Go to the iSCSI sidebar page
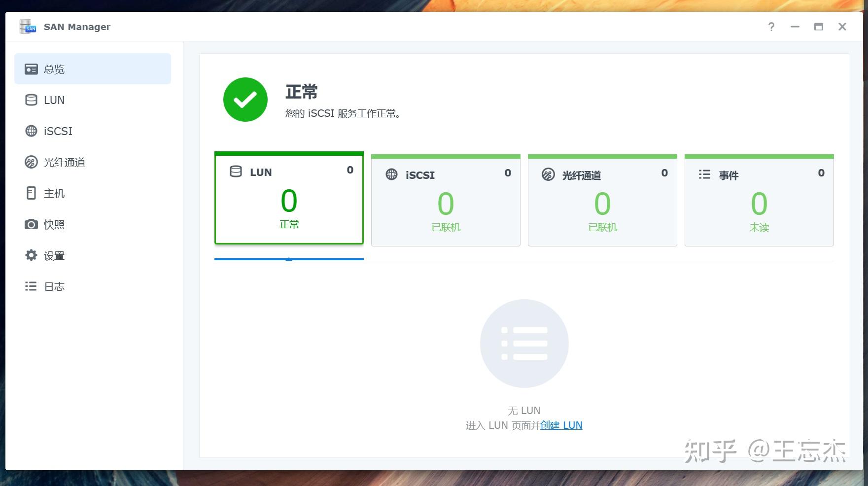The image size is (868, 486). 93,131
